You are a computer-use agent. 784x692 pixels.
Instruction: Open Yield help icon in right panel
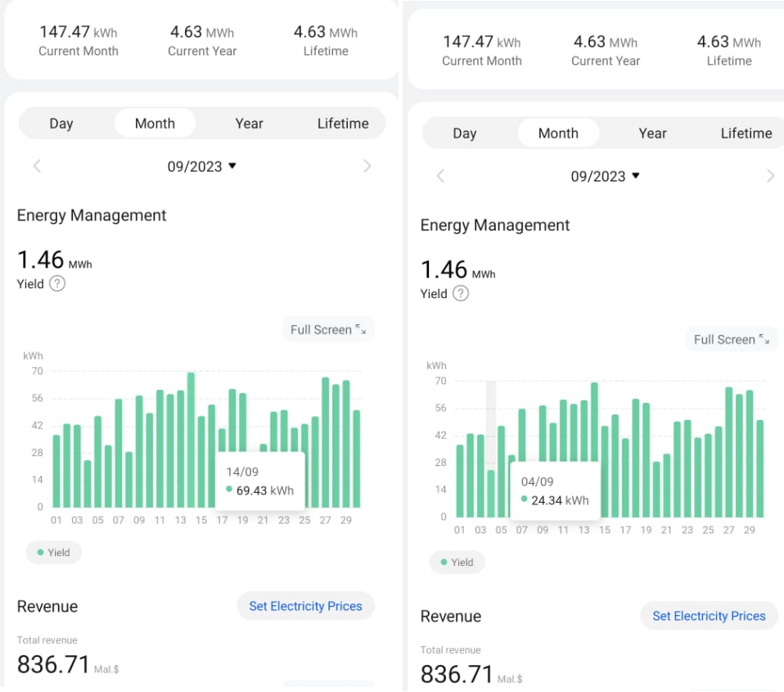click(461, 293)
